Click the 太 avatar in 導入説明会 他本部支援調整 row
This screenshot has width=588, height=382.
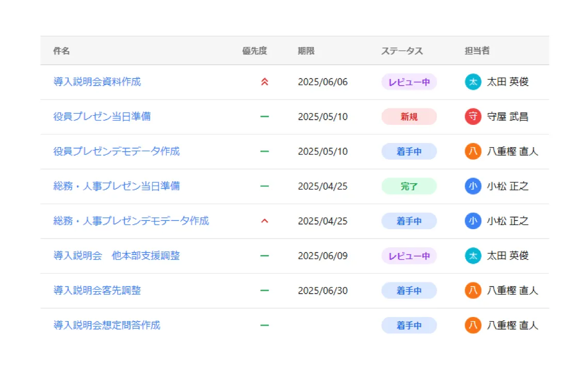pyautogui.click(x=472, y=256)
